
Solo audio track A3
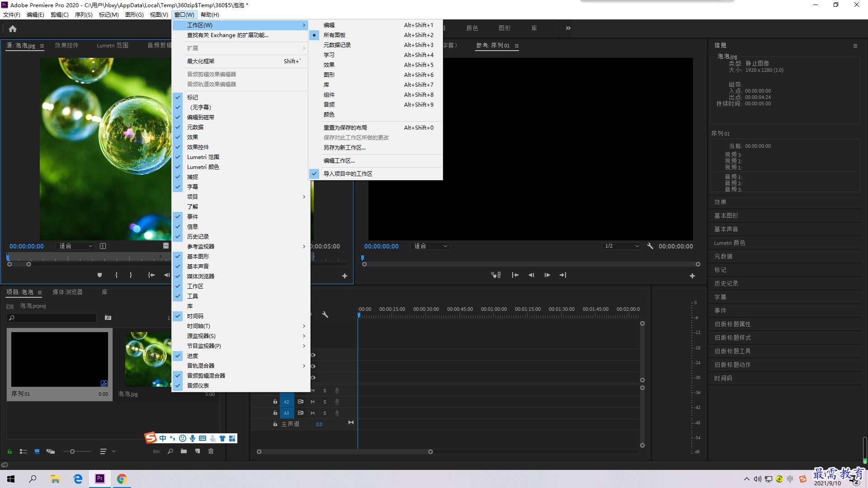click(325, 413)
